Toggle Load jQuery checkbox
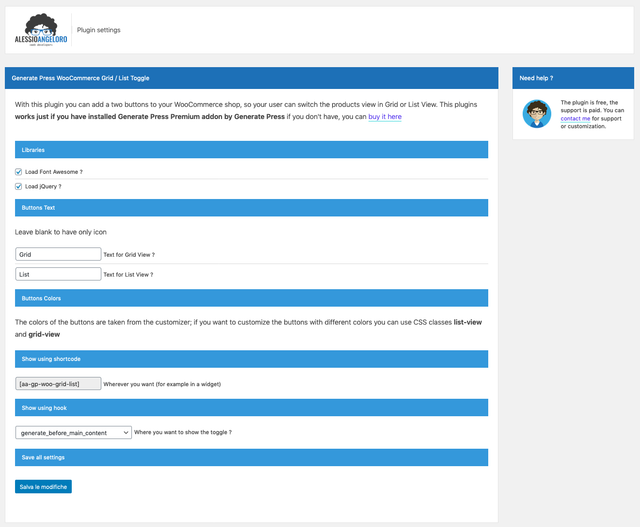640x527 pixels. [x=18, y=187]
